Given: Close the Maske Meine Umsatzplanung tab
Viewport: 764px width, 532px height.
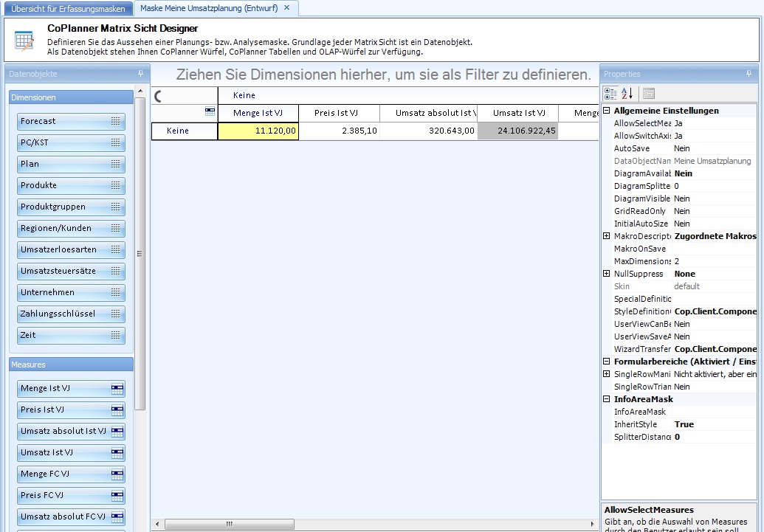Looking at the screenshot, I should 287,8.
